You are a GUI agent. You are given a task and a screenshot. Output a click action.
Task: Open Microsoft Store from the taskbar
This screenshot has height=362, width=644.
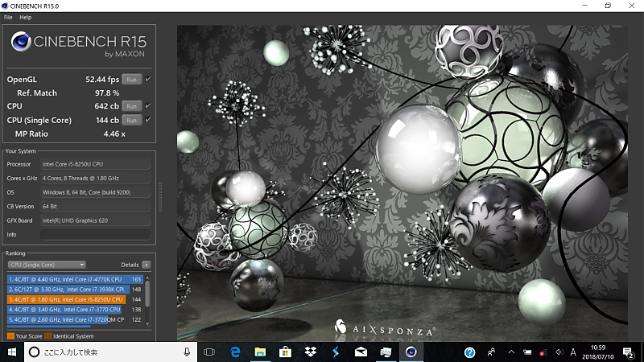(x=285, y=352)
